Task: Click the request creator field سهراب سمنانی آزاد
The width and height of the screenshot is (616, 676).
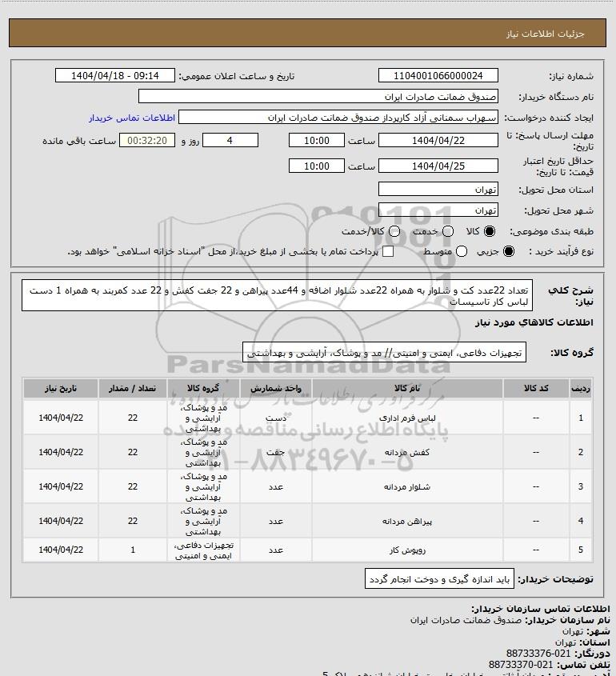Action: (x=338, y=118)
